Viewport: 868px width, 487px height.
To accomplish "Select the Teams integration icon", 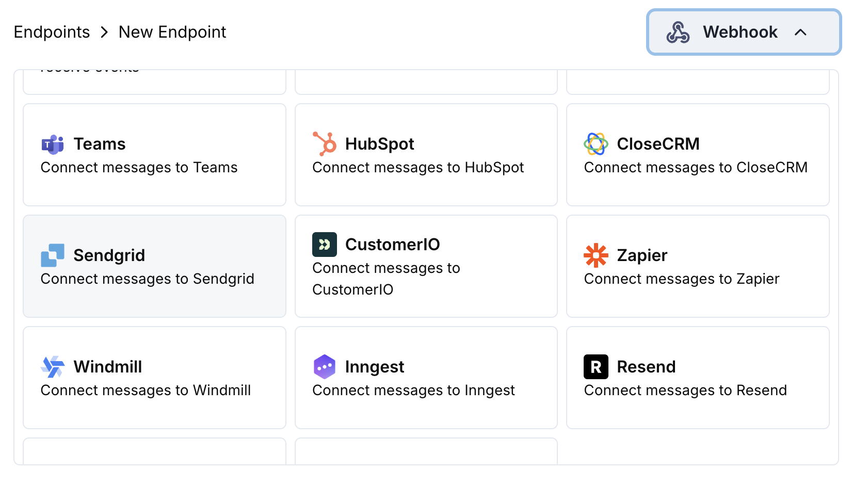I will click(x=52, y=144).
